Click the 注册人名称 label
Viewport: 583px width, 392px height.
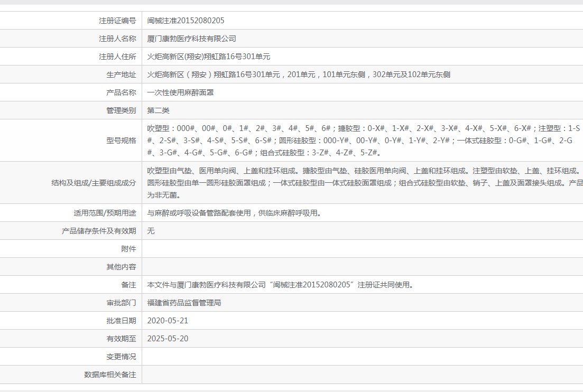click(x=117, y=39)
